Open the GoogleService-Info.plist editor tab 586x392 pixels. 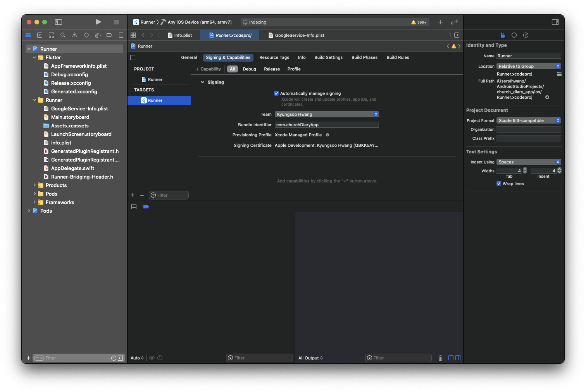(296, 35)
